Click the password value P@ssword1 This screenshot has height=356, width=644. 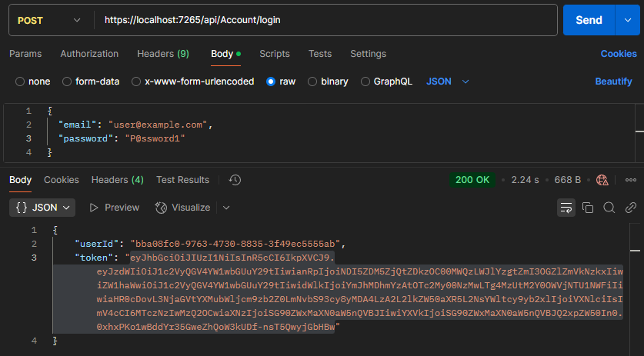(x=155, y=139)
